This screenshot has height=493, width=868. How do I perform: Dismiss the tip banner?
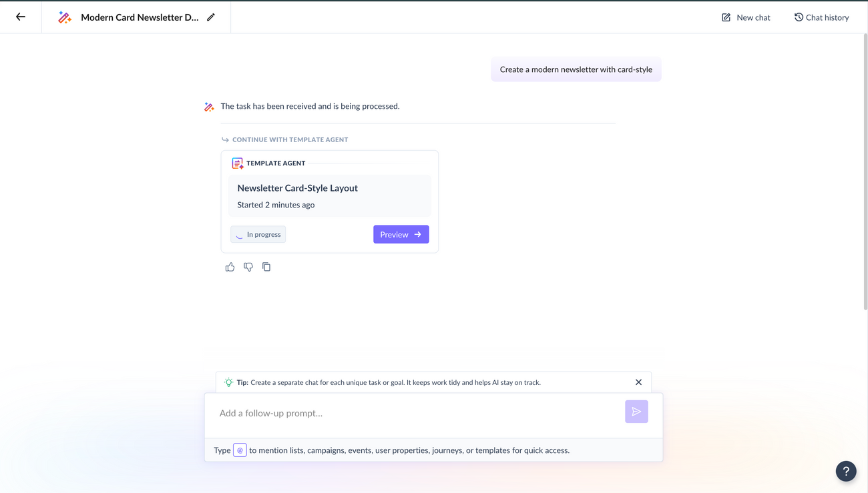(x=638, y=382)
